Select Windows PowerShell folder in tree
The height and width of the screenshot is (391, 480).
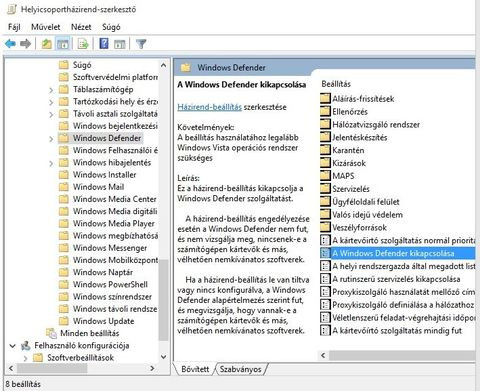[x=103, y=284]
